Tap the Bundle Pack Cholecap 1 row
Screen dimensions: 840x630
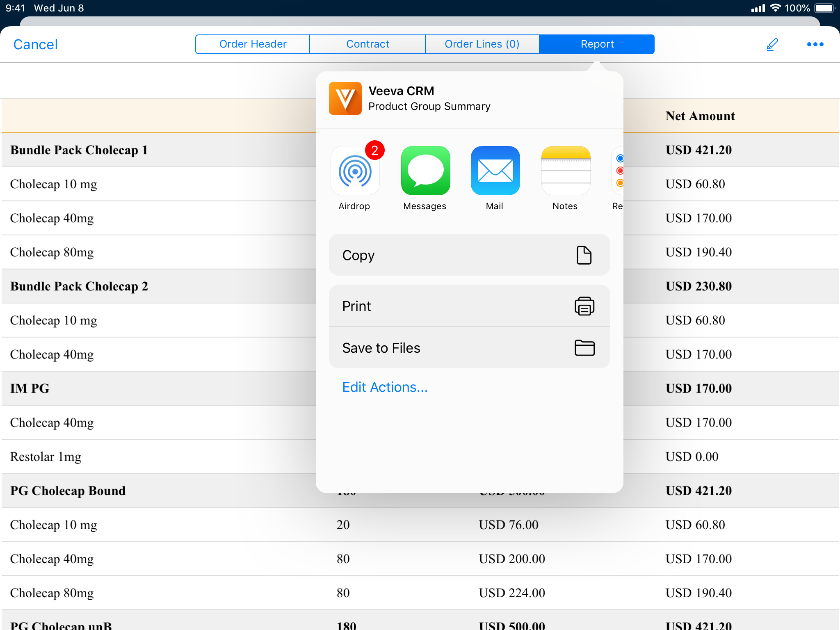pos(79,150)
